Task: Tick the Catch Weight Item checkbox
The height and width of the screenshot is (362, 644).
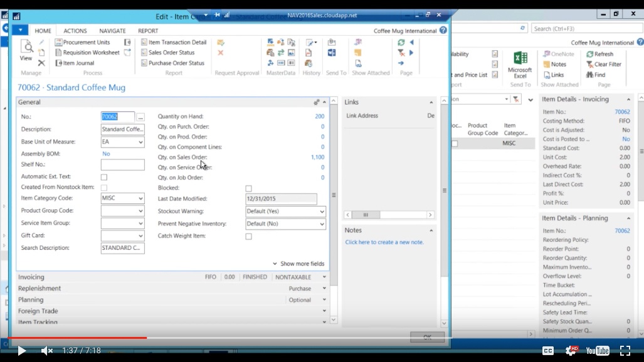Action: (x=248, y=236)
